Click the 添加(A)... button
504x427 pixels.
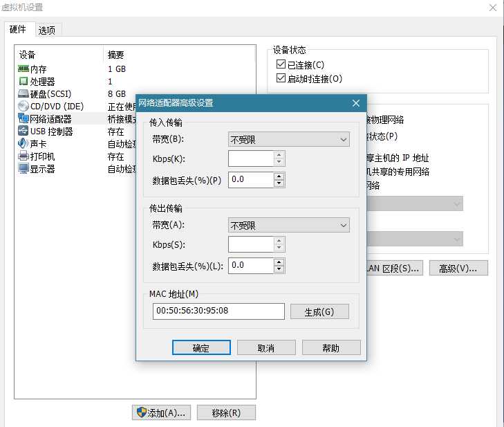tap(161, 412)
